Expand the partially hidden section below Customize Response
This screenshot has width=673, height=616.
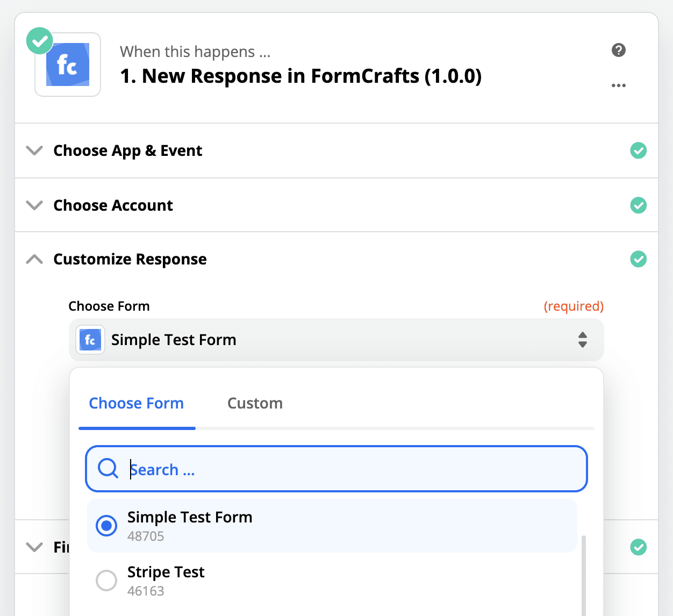click(x=34, y=547)
